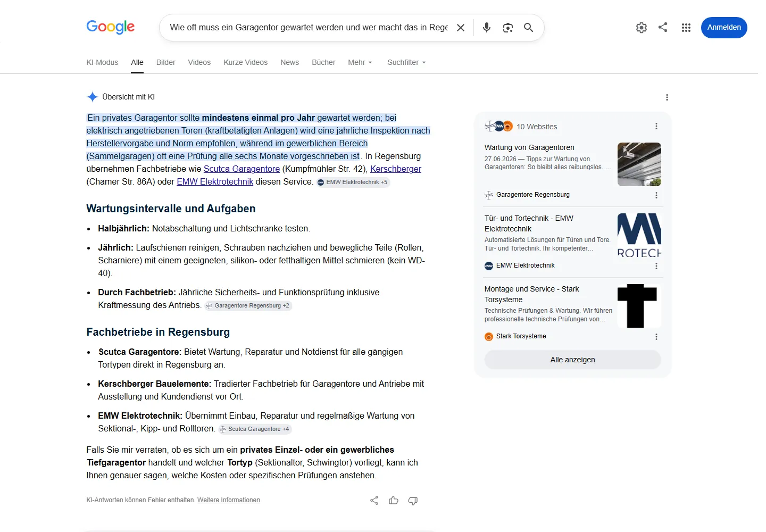Open menu for Garagentore Regensburg source
The width and height of the screenshot is (766, 532).
[x=656, y=195]
